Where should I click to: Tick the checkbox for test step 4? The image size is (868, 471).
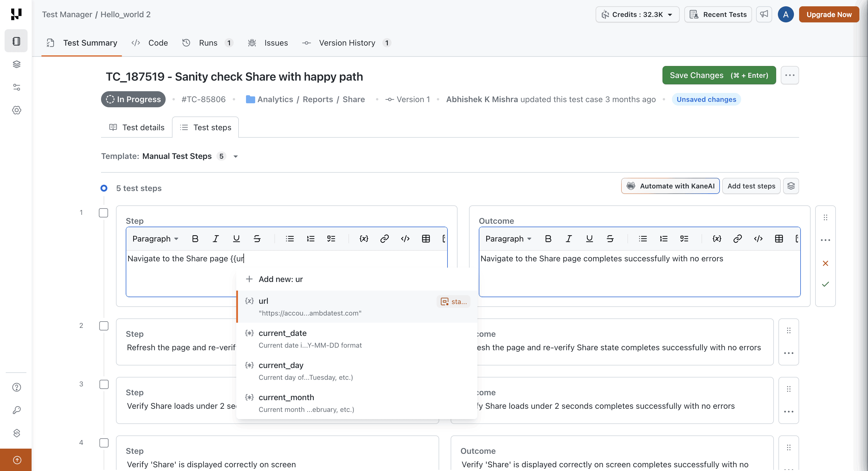(x=104, y=443)
